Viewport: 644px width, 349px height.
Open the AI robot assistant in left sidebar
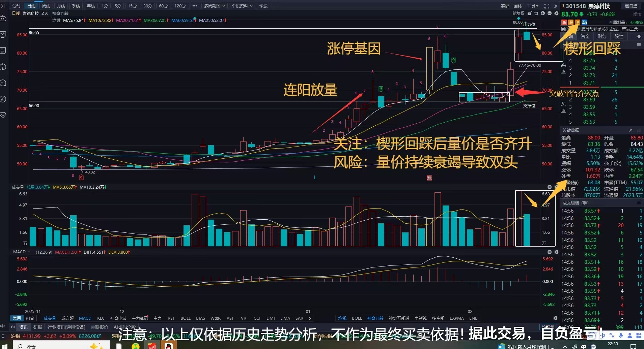pos(3,18)
